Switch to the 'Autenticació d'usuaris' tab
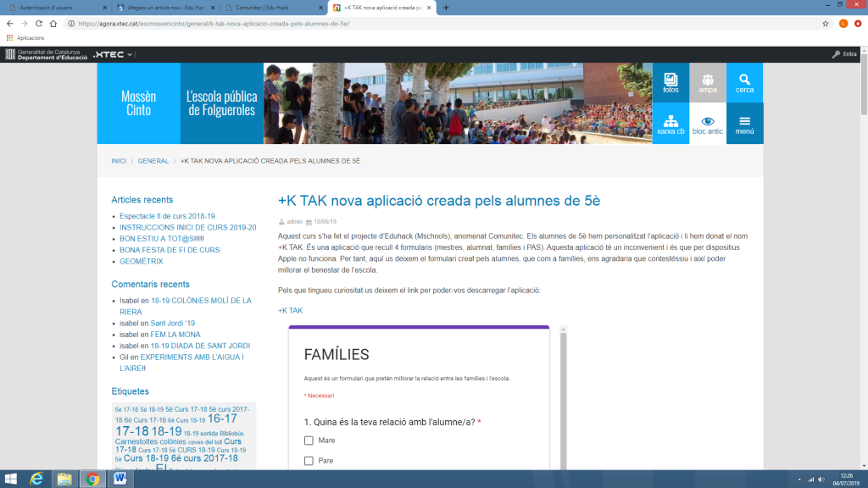The height and width of the screenshot is (488, 868). coord(51,8)
